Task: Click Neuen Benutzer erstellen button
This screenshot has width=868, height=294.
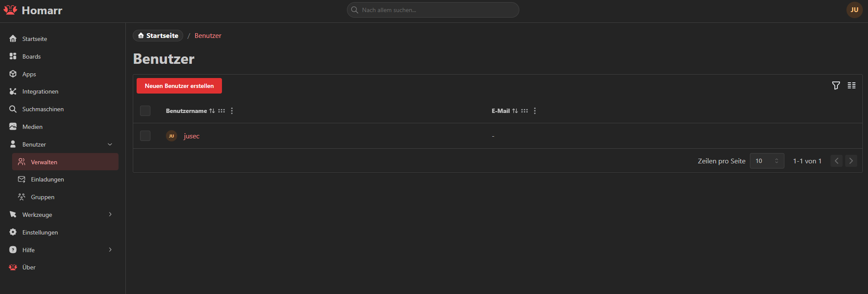Action: tap(179, 86)
